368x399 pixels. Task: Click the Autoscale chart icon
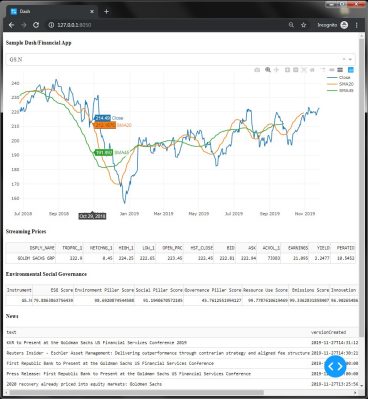[x=304, y=70]
